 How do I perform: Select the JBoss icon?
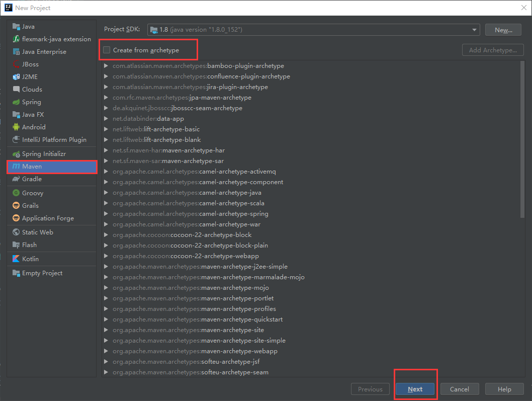[16, 64]
